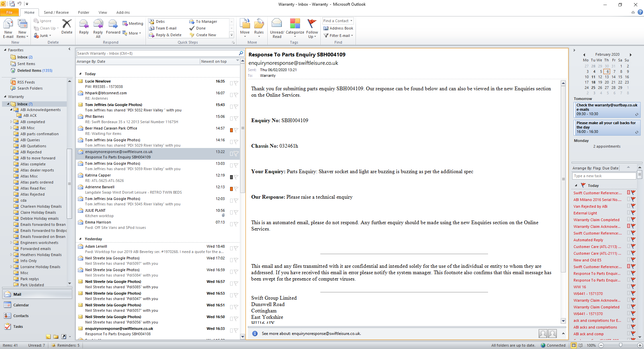Toggle flag on Adam Lerwill message
Image resolution: width=644 pixels, height=349 pixels.
[x=236, y=248]
